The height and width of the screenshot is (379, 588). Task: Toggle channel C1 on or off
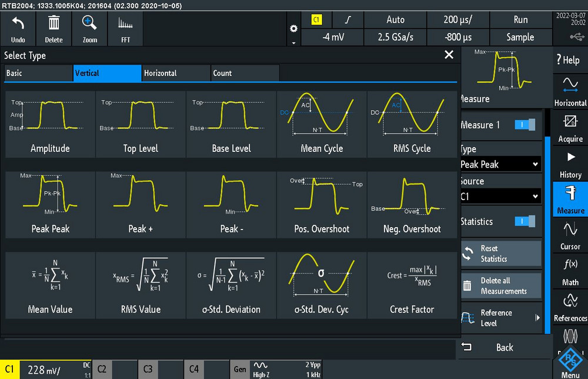coord(9,370)
